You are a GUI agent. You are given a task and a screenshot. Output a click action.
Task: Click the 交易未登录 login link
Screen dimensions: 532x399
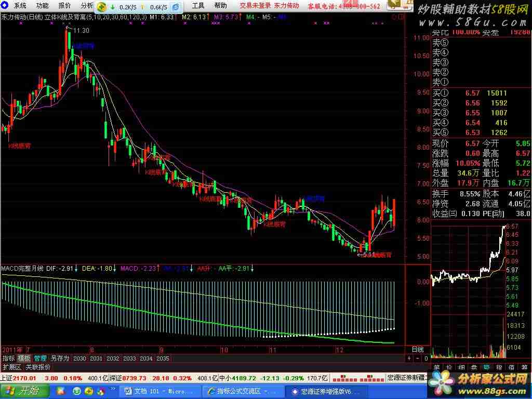(255, 5)
